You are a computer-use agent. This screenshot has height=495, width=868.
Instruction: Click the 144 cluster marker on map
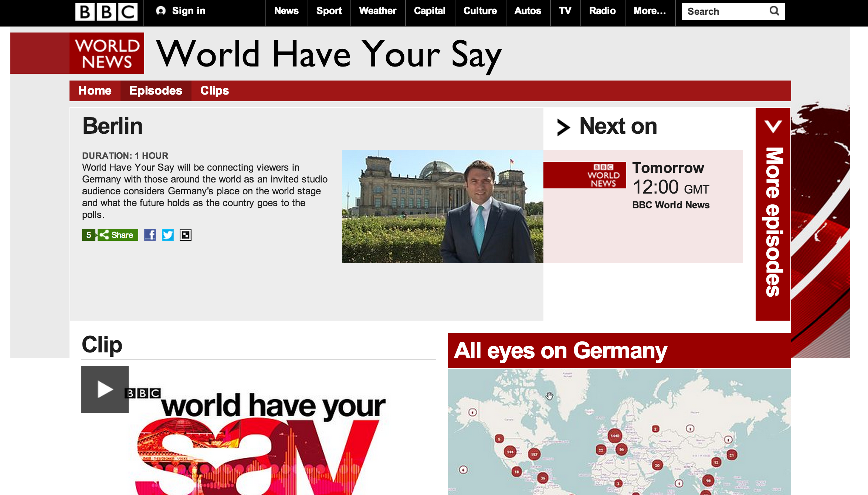510,452
